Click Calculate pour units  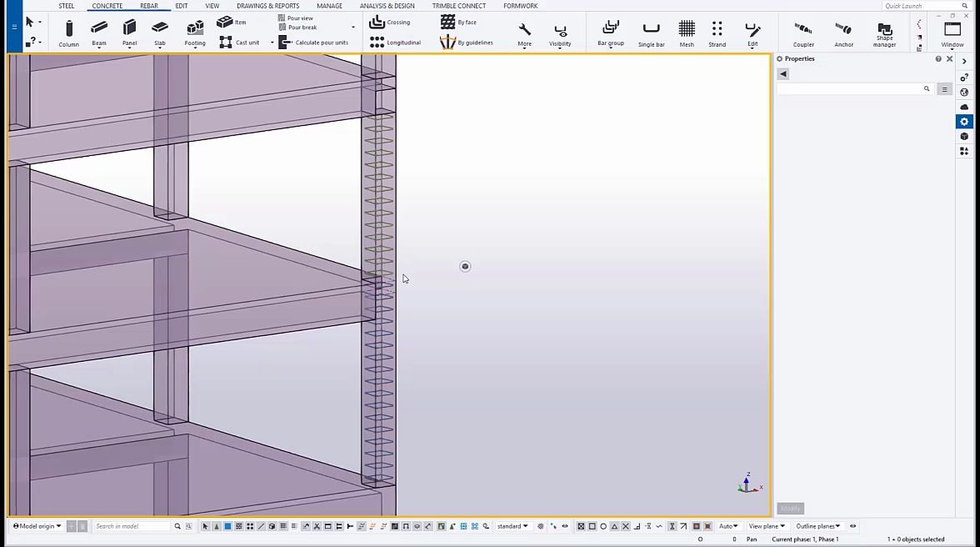pos(313,43)
